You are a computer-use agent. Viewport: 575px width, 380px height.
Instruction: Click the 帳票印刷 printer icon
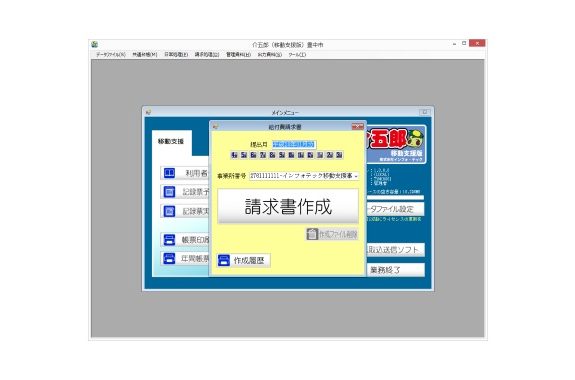[x=169, y=240]
